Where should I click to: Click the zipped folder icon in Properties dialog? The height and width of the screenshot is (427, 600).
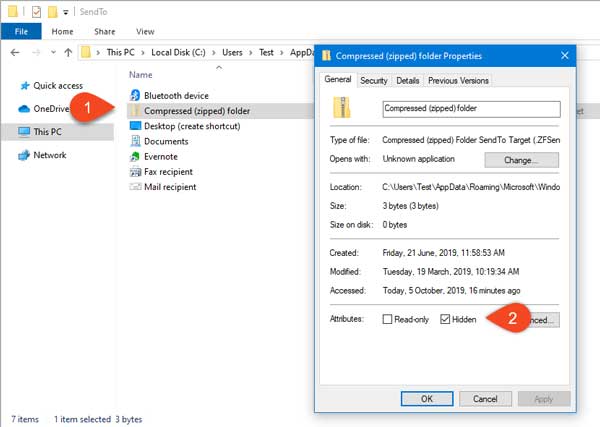coord(341,108)
